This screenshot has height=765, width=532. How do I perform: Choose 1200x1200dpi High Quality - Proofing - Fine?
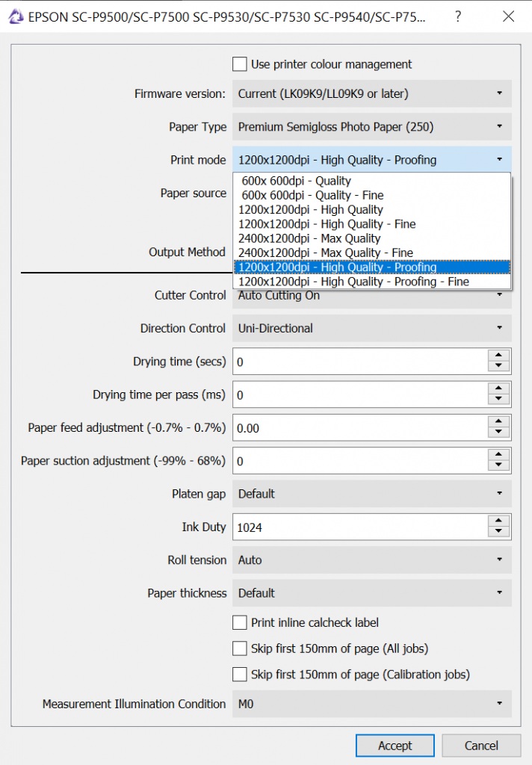tap(372, 282)
